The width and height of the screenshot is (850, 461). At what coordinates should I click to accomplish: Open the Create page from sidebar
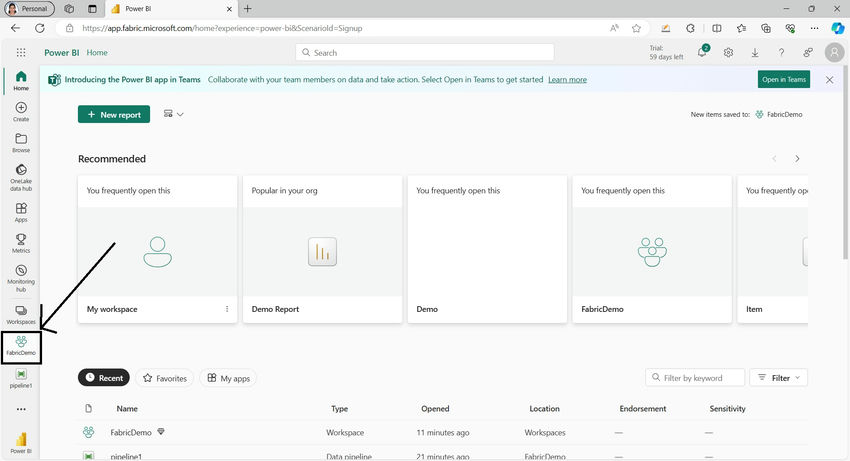click(21, 111)
